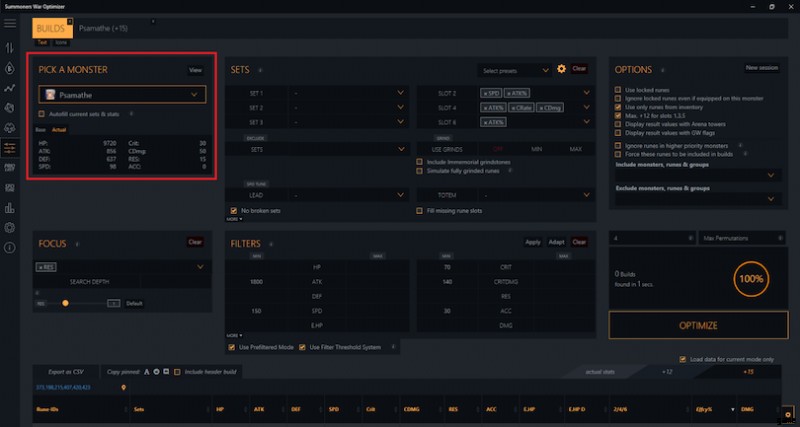
Task: Open the settings cog in the sidebar
Action: coord(10,228)
